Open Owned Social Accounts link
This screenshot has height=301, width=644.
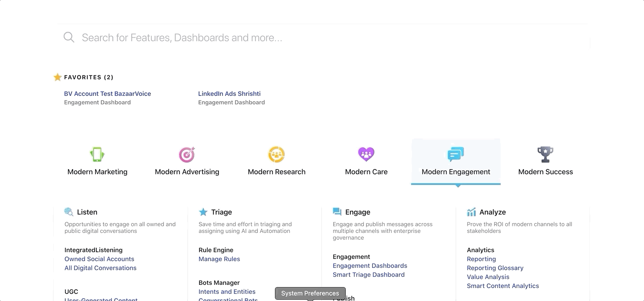coord(99,259)
